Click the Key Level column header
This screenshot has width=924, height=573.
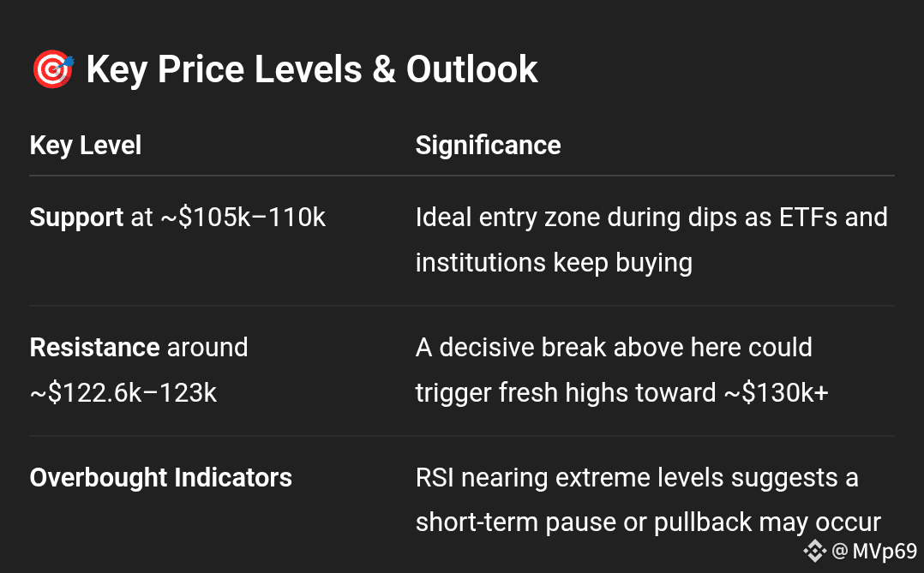(86, 146)
